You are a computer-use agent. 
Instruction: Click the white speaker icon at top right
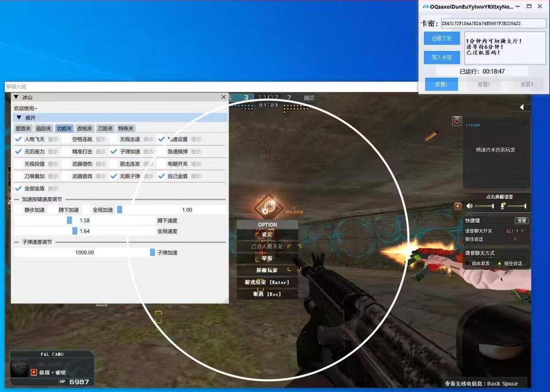coord(522,107)
